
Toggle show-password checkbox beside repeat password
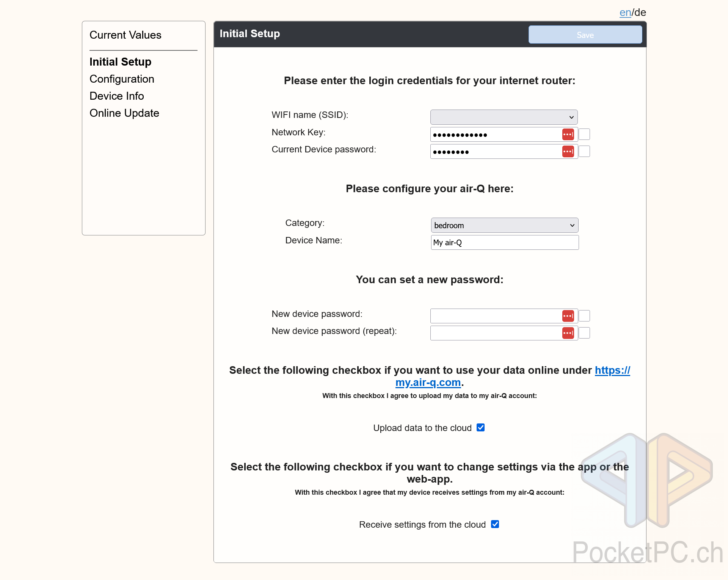point(584,333)
